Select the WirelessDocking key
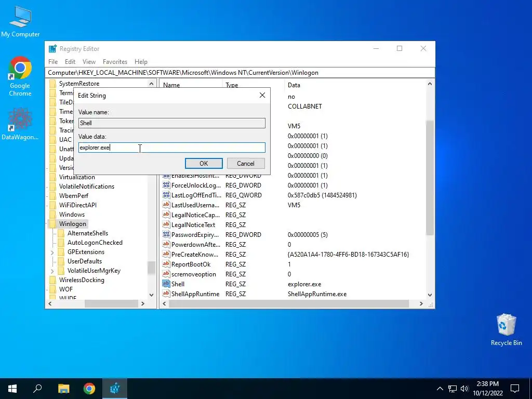This screenshot has height=399, width=532. [82, 280]
